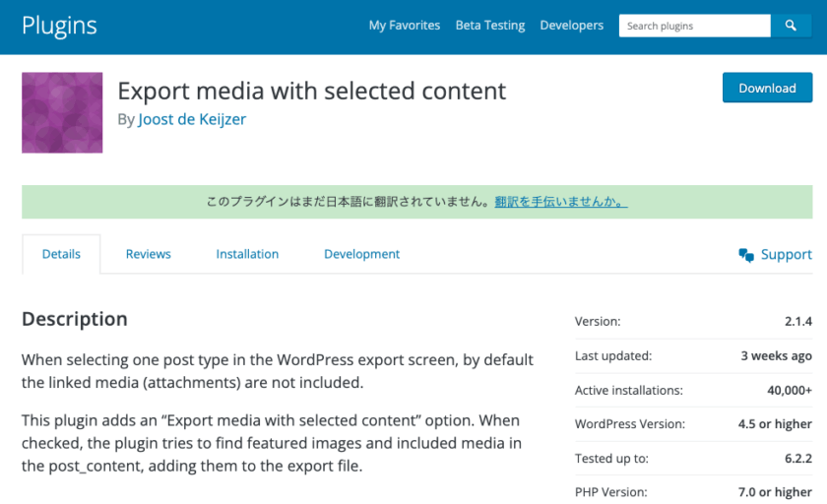
Task: Click the purple plugin icon thumbnail
Action: [62, 113]
